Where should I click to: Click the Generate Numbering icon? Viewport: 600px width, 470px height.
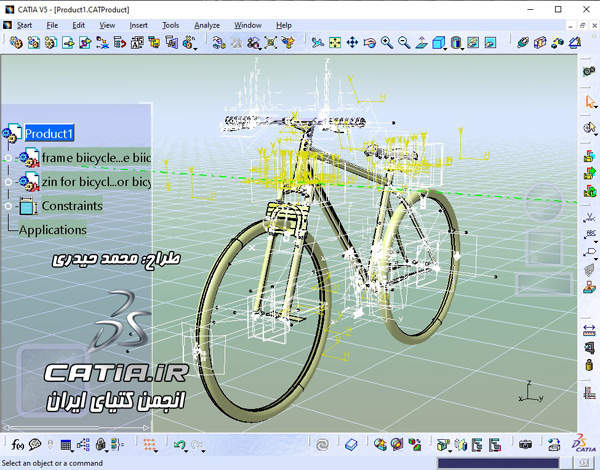coord(137,42)
